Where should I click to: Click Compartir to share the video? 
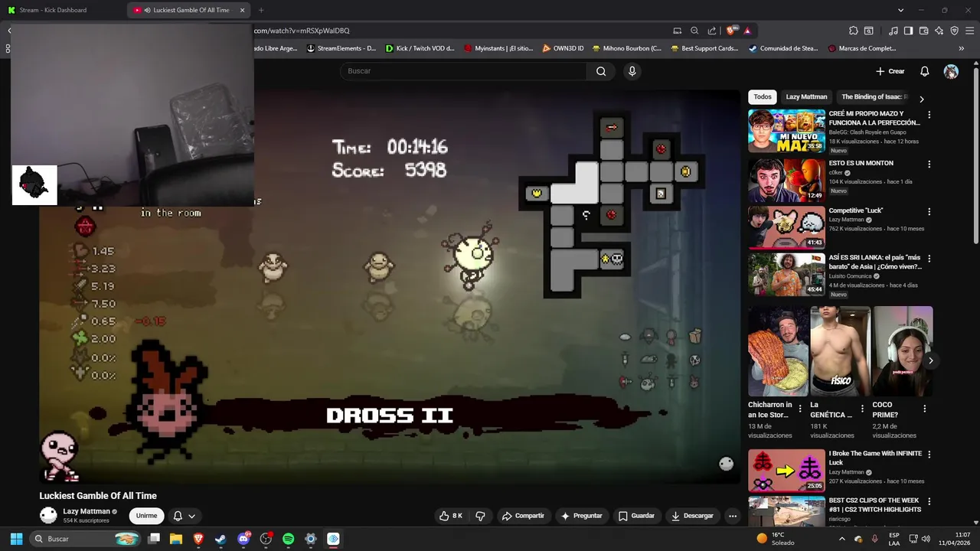[523, 516]
